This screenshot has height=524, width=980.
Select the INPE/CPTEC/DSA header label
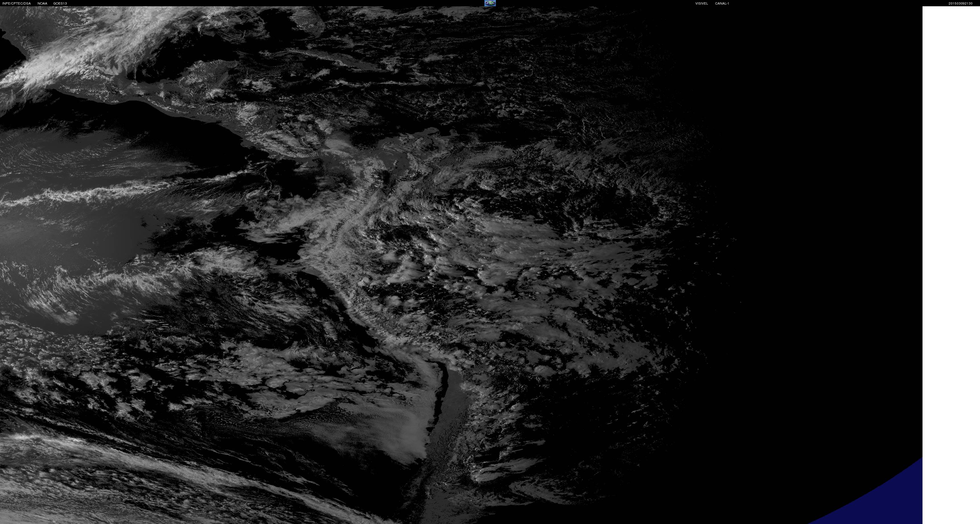pos(16,3)
